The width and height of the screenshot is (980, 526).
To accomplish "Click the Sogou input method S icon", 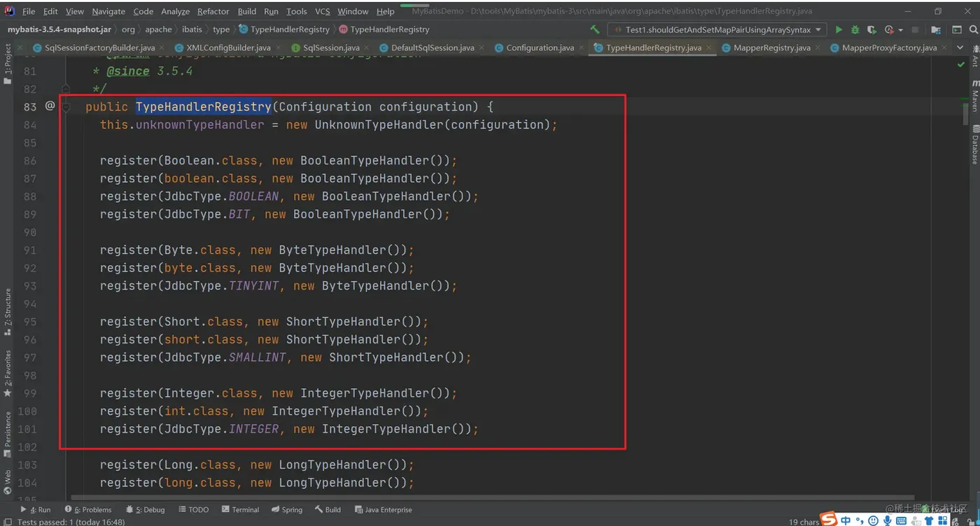I will coord(829,519).
